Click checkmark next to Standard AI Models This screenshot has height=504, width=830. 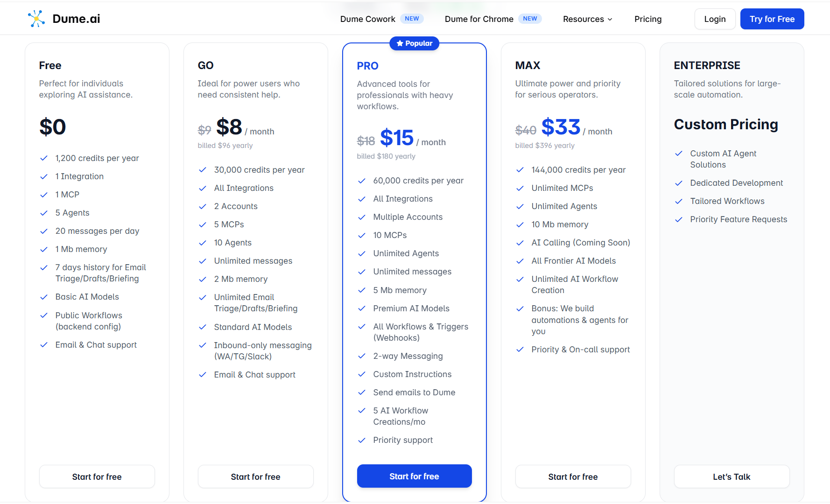[202, 327]
